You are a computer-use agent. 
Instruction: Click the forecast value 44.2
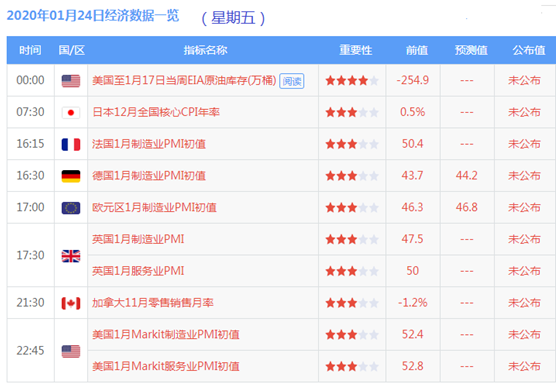[x=467, y=175]
